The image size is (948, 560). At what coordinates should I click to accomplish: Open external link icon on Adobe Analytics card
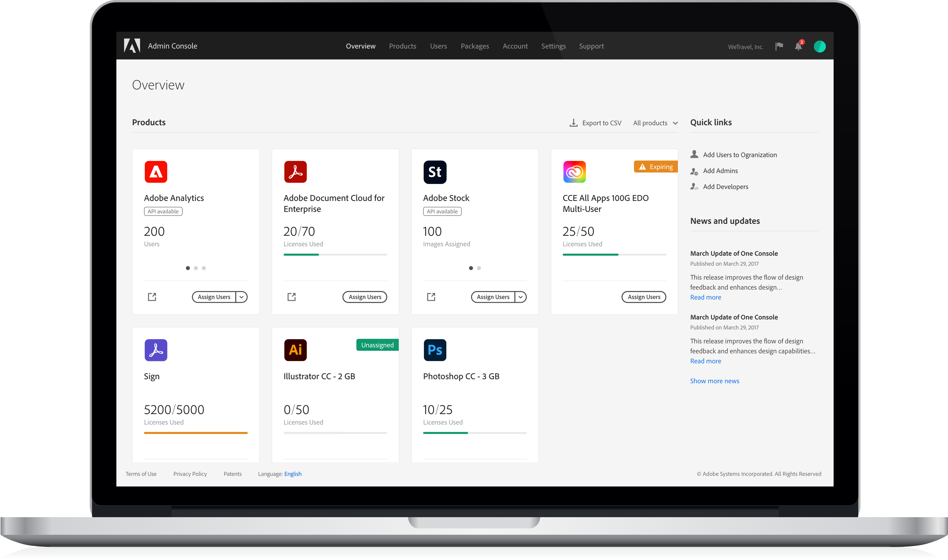coord(152,297)
